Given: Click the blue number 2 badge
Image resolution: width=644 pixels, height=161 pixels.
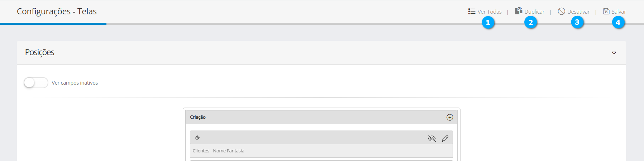Looking at the screenshot, I should 530,23.
